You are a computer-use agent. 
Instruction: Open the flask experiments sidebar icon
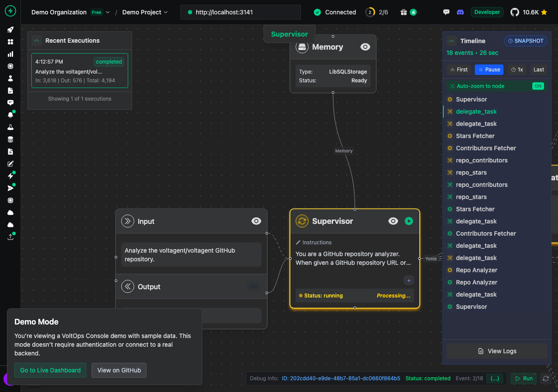(10, 127)
